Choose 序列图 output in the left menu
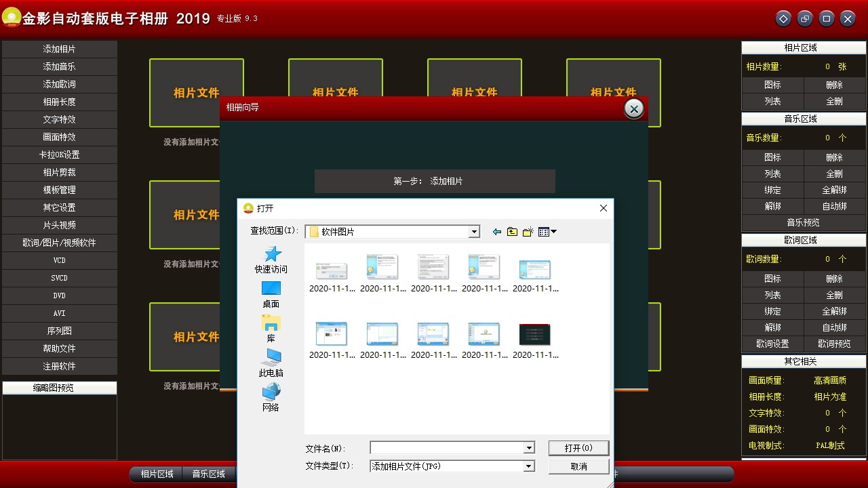Screen dimensions: 868x488 point(60,331)
